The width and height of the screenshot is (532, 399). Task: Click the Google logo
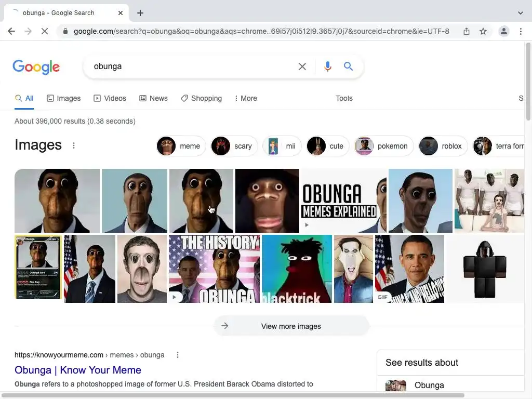36,66
